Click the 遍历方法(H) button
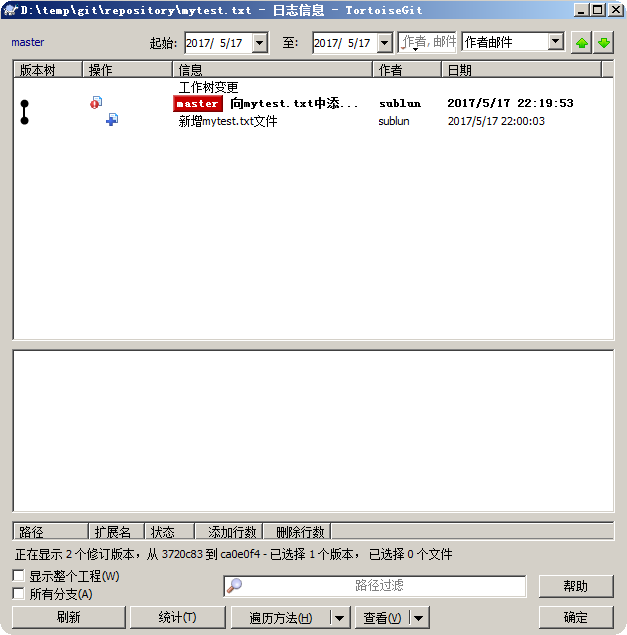This screenshot has width=627, height=635. click(280, 618)
